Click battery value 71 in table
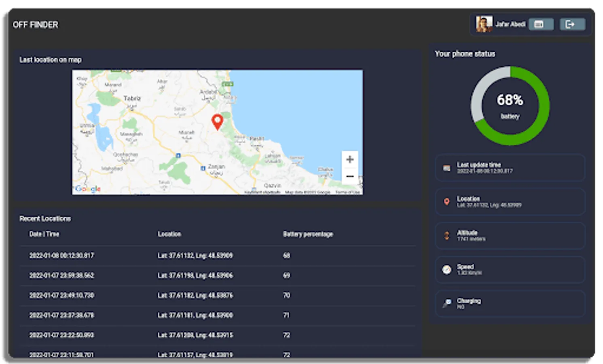This screenshot has width=603, height=364. [286, 315]
